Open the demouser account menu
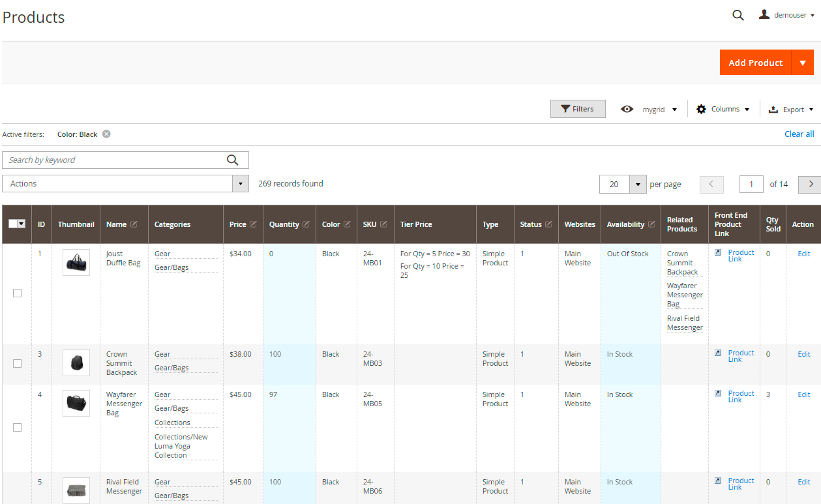Screen dimensions: 821x504 pos(788,16)
